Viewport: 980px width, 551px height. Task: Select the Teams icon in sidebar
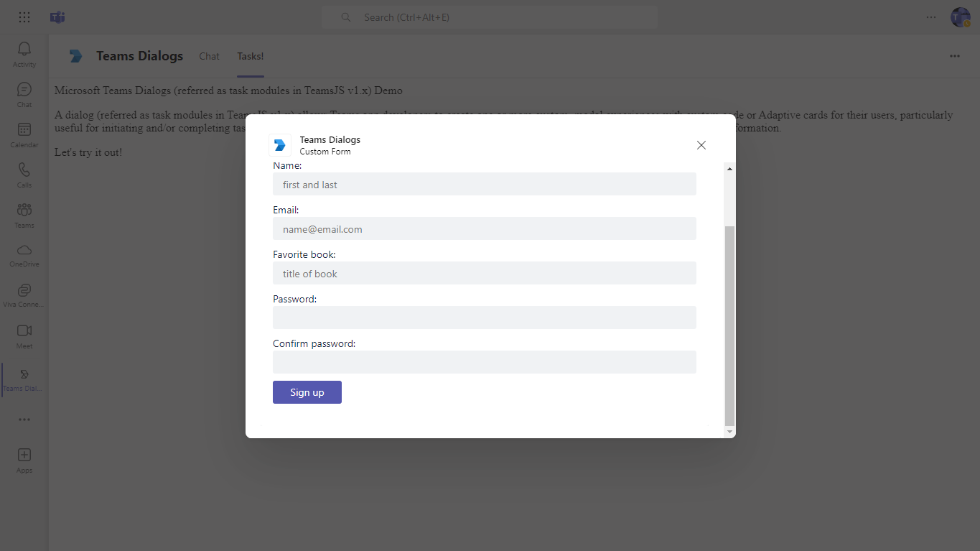click(x=24, y=215)
